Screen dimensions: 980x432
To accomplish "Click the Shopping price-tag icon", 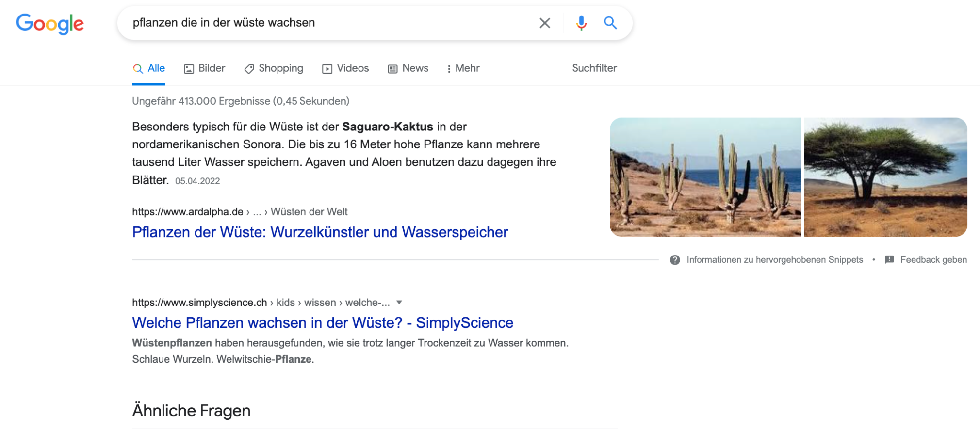I will click(249, 68).
